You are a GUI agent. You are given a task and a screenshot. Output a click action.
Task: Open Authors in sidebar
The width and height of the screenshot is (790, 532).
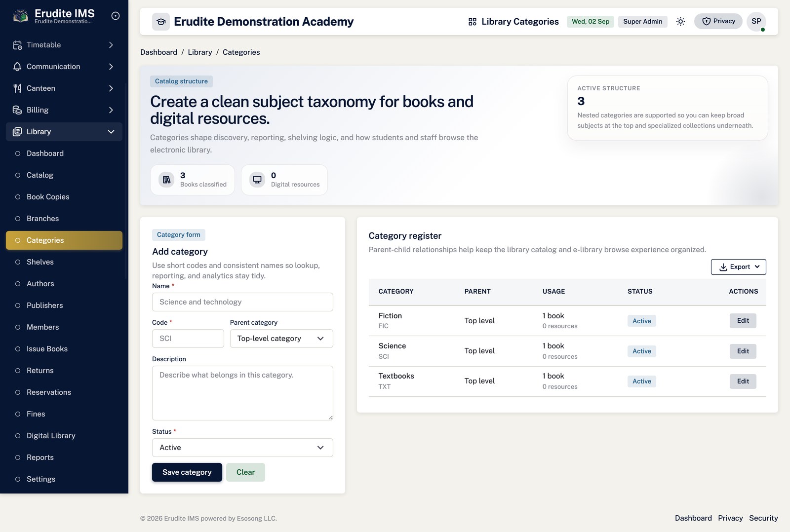[64, 284]
